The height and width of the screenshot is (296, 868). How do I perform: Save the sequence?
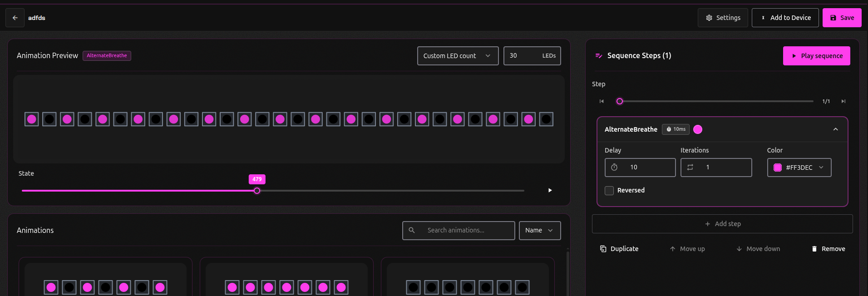click(842, 18)
